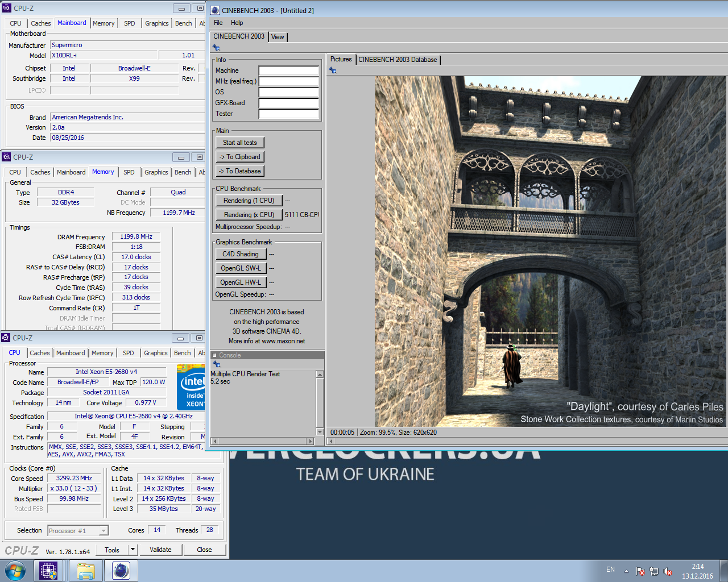This screenshot has height=582, width=728.
Task: Select the 'X10DRL-i' model value
Action: (x=64, y=55)
